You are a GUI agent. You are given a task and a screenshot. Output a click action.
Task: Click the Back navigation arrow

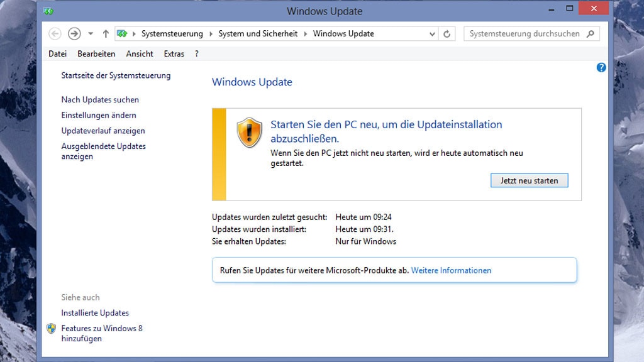point(55,33)
